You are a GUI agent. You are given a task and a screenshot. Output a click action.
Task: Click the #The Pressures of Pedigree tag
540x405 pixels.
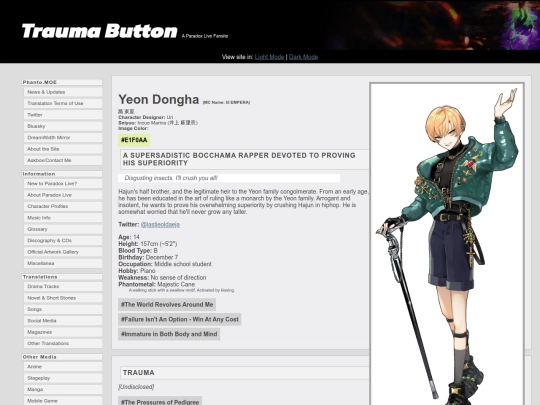tap(160, 401)
